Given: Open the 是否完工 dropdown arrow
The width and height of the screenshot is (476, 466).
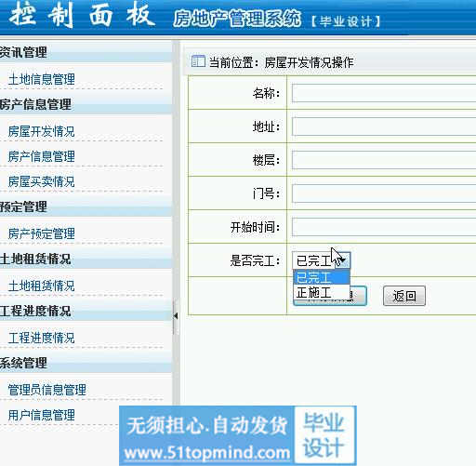Looking at the screenshot, I should pyautogui.click(x=343, y=260).
